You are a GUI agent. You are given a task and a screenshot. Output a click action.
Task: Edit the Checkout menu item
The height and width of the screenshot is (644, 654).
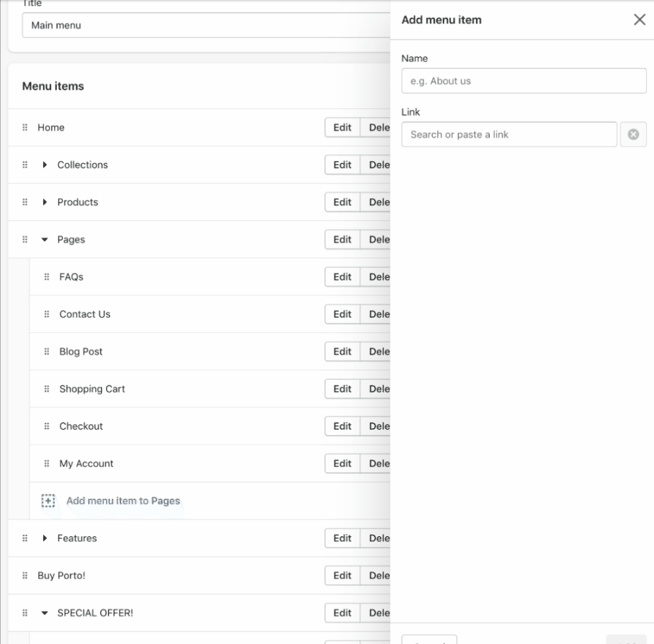pyautogui.click(x=342, y=426)
